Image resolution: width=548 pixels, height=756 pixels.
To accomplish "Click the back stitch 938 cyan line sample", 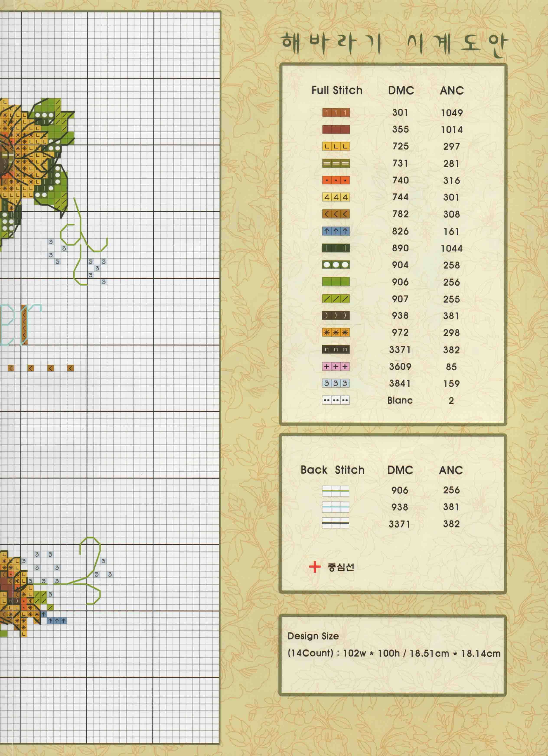I will click(x=335, y=507).
